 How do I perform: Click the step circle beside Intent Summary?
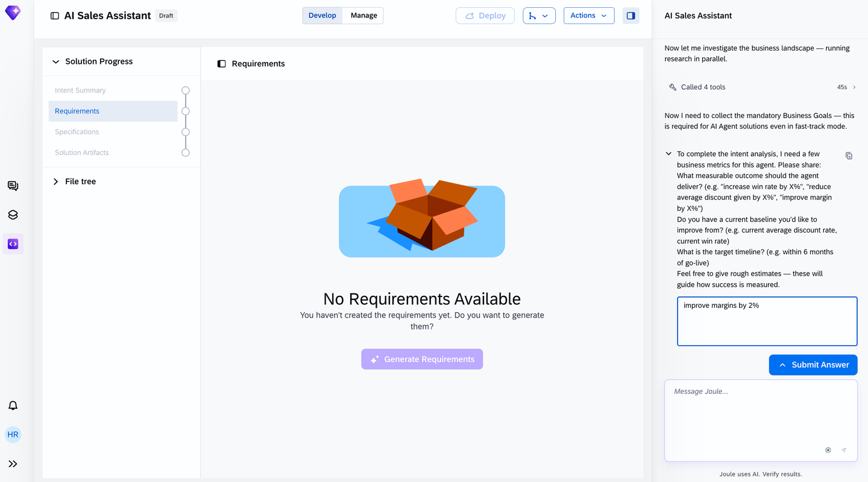(x=186, y=90)
